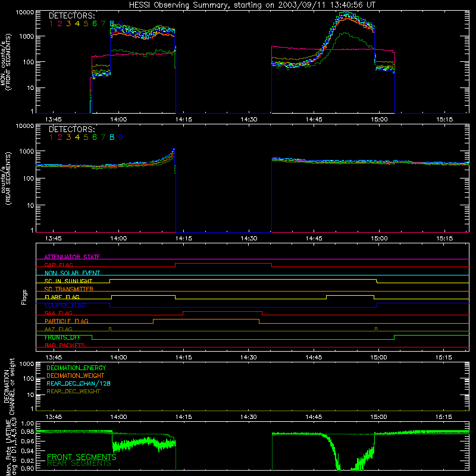Select olive detector 5 in front segments legend
This screenshot has width=476, height=476.
(86, 24)
